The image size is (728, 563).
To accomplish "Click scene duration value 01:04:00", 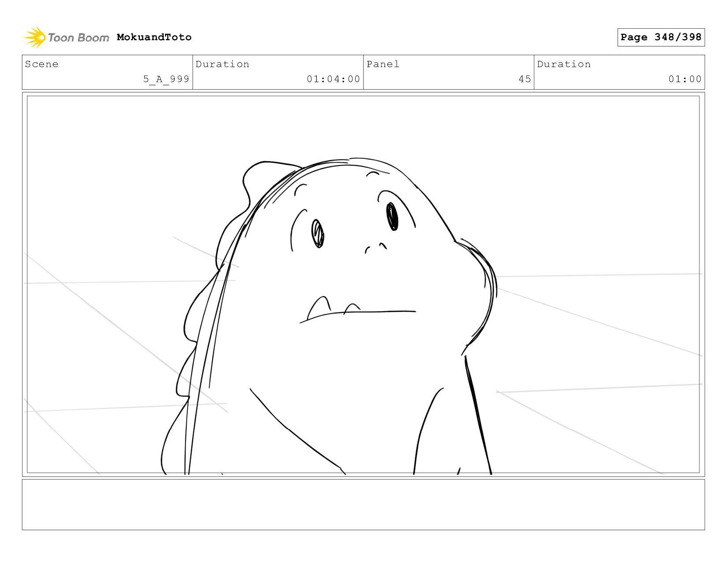I will (334, 79).
